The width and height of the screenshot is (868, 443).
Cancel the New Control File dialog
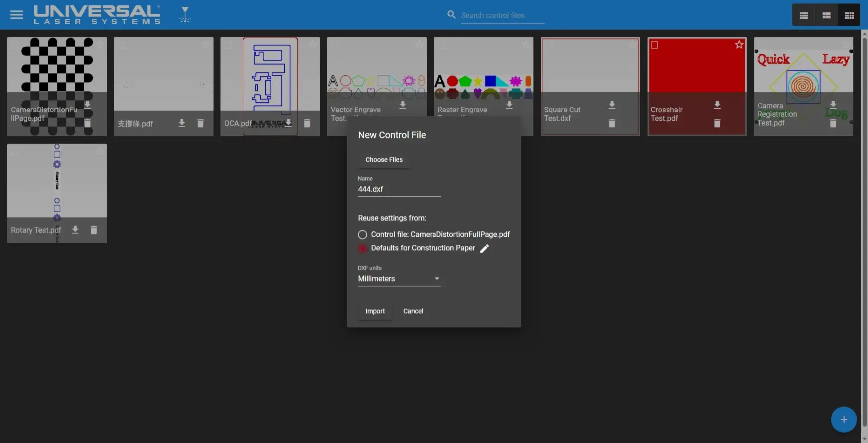click(413, 311)
